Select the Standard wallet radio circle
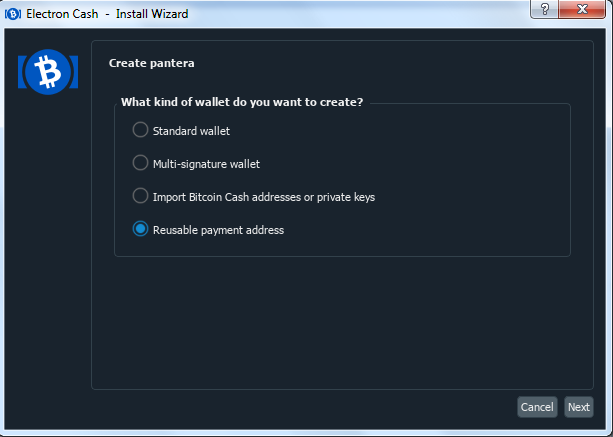 (x=140, y=130)
